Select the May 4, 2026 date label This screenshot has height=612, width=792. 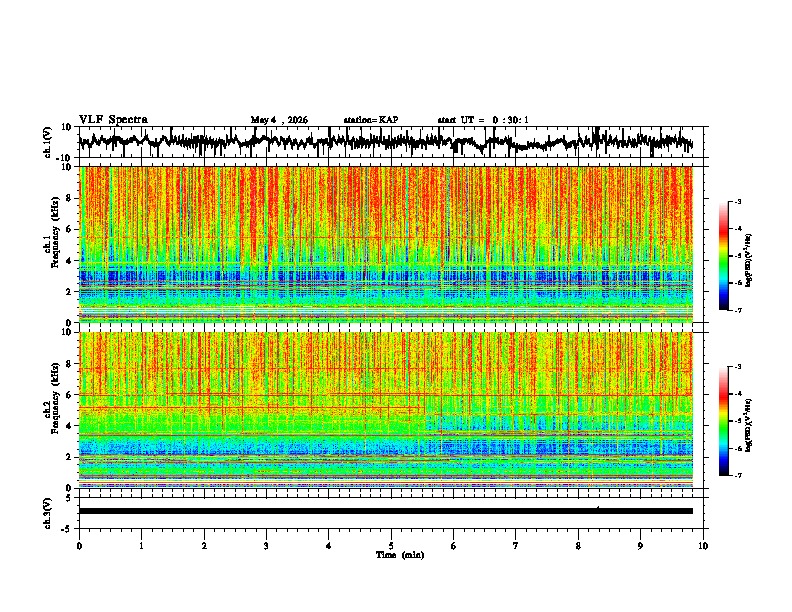pyautogui.click(x=279, y=120)
